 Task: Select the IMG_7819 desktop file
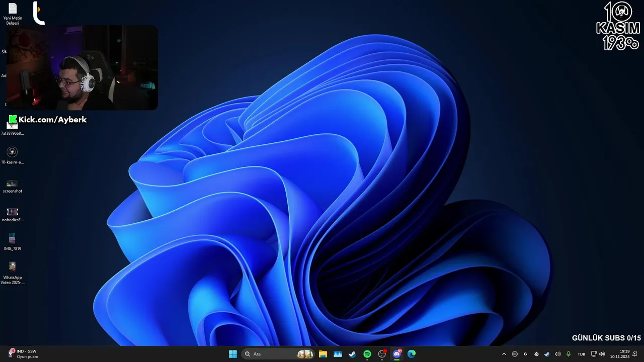pos(12,242)
